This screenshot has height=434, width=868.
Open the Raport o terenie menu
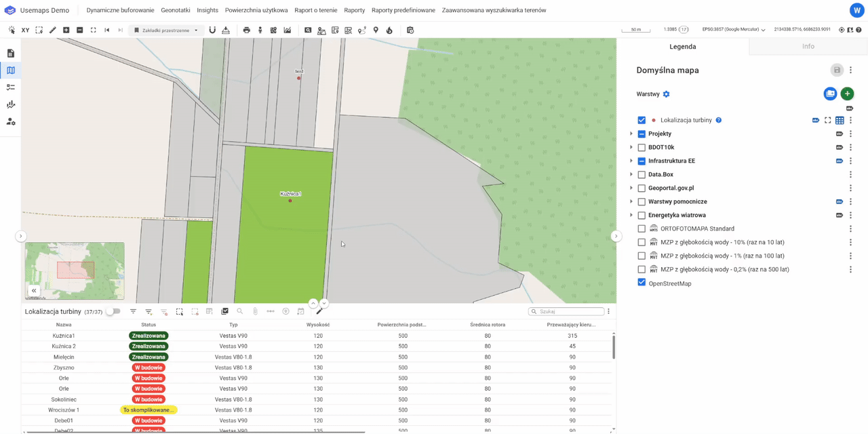click(316, 10)
